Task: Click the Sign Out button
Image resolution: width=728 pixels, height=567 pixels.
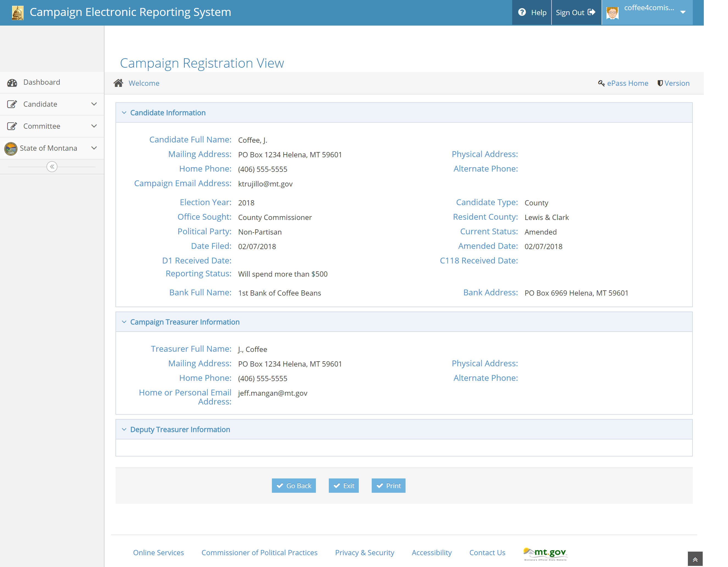Action: click(576, 13)
